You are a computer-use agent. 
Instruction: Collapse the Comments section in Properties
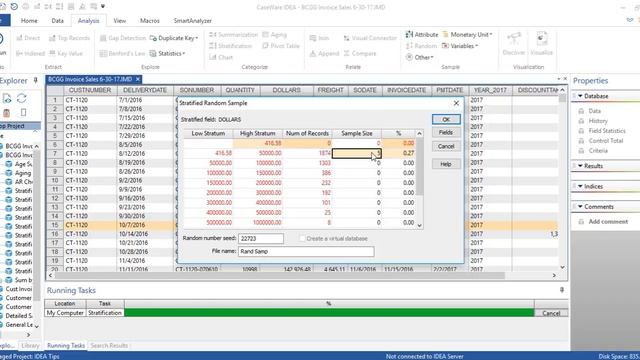point(580,207)
